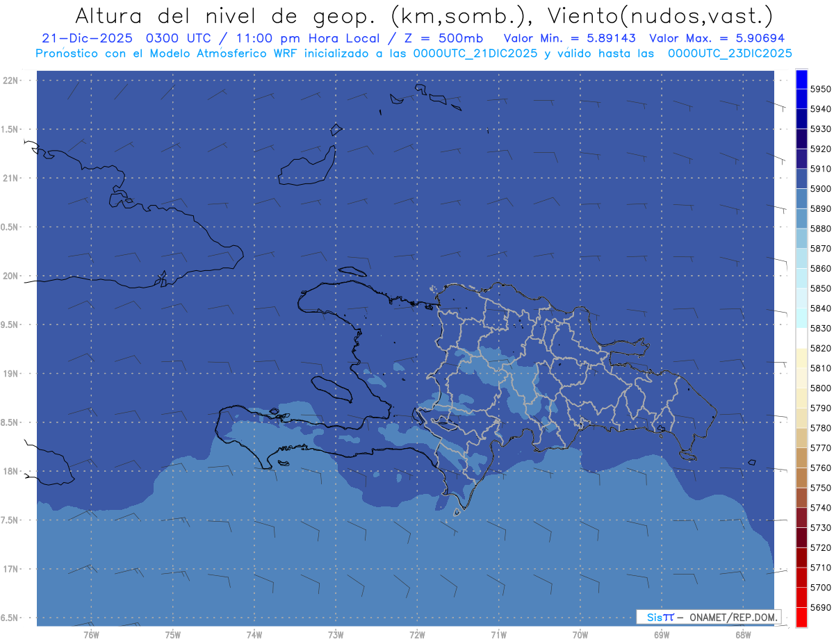Click the blue 'Sis' logo text
This screenshot has width=834, height=644.
654,616
